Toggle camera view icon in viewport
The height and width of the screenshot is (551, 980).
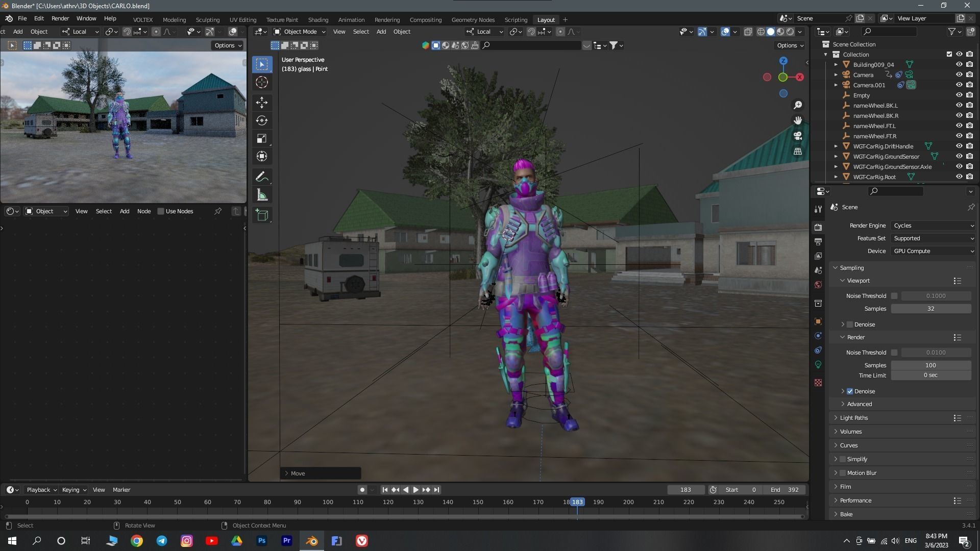point(797,136)
